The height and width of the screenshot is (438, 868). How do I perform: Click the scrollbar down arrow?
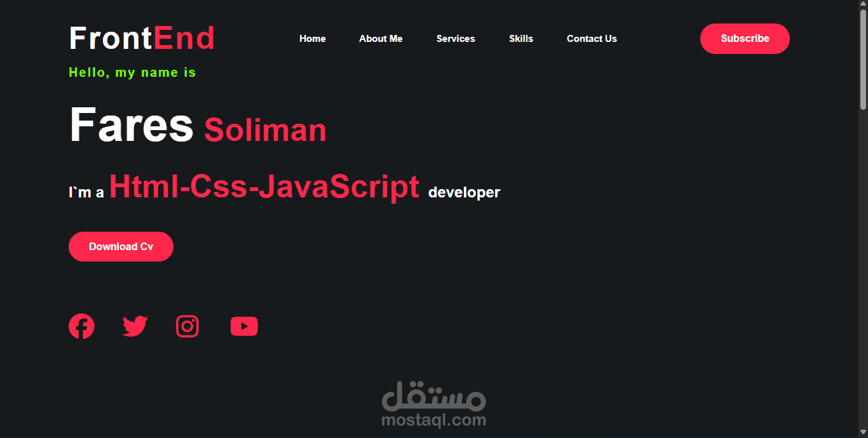863,433
